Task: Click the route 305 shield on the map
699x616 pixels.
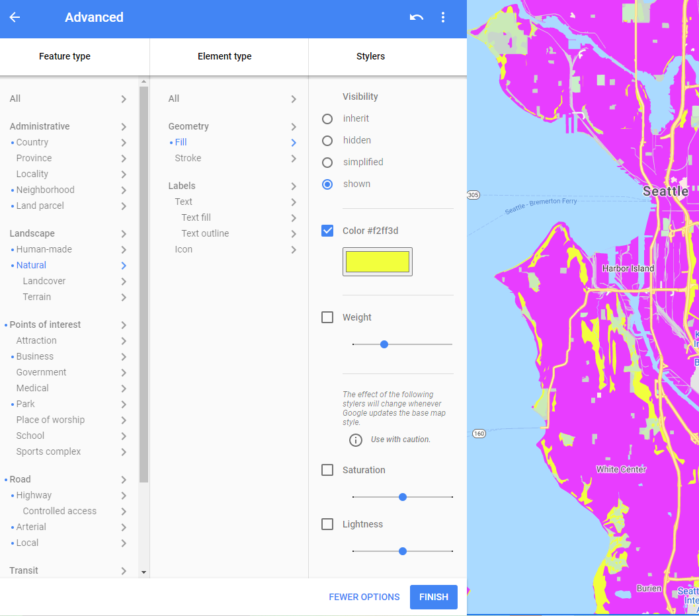Action: [x=473, y=195]
